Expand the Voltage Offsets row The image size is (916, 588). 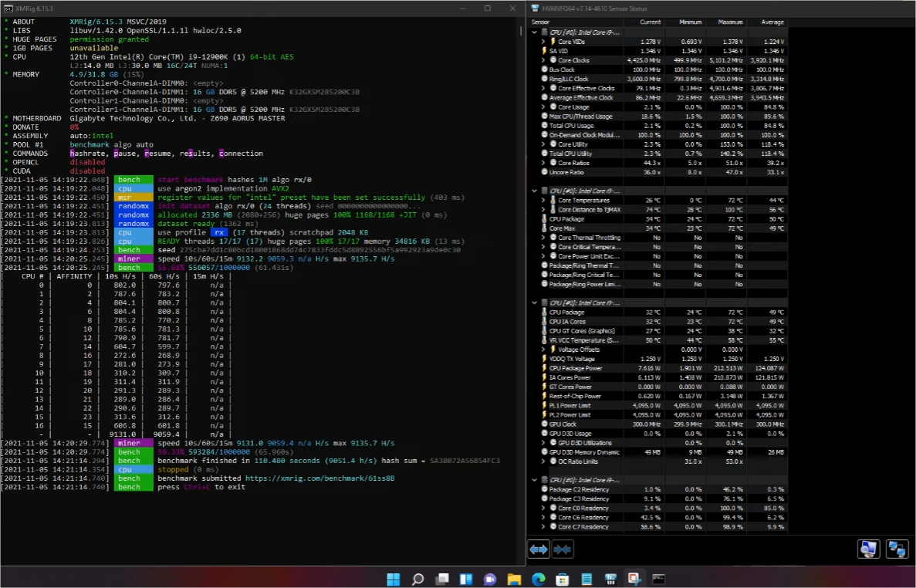(x=543, y=350)
